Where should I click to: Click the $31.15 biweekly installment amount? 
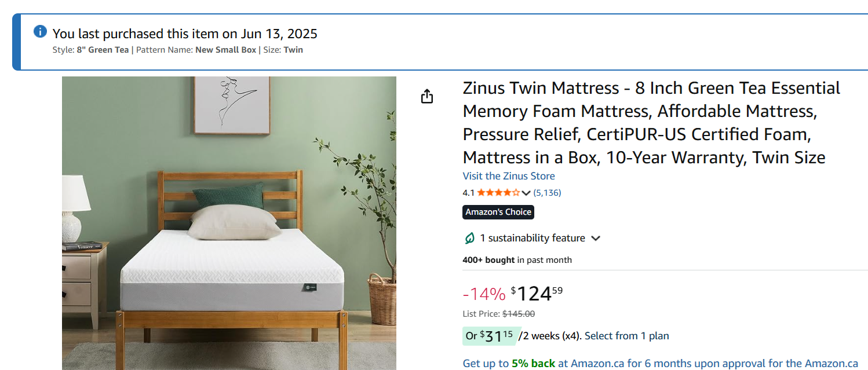point(497,336)
